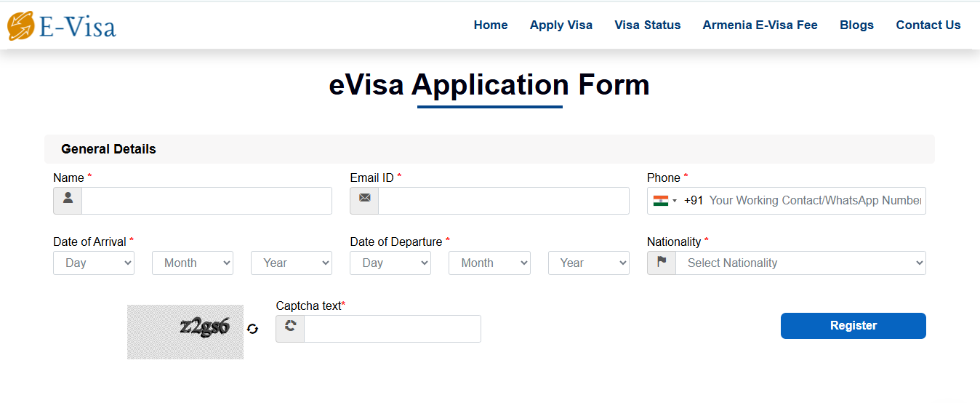Image resolution: width=980 pixels, height=403 pixels.
Task: Open Visa Status page
Action: click(x=647, y=25)
